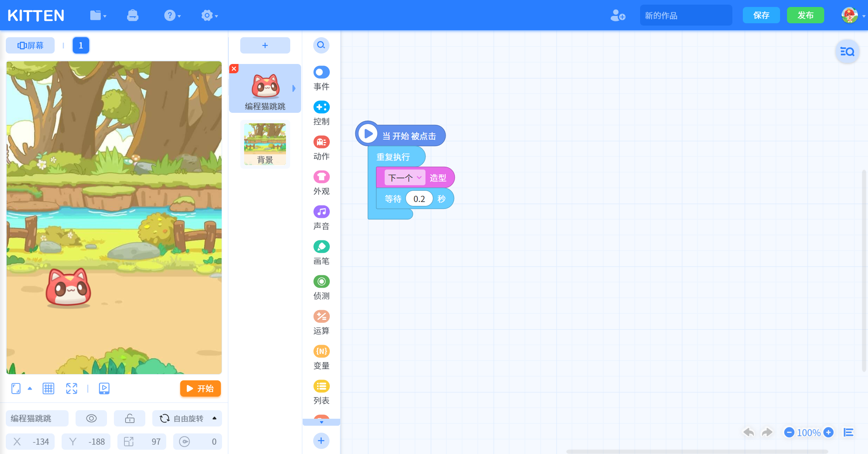Click the Y coordinate field -188
The width and height of the screenshot is (868, 454).
pos(86,442)
